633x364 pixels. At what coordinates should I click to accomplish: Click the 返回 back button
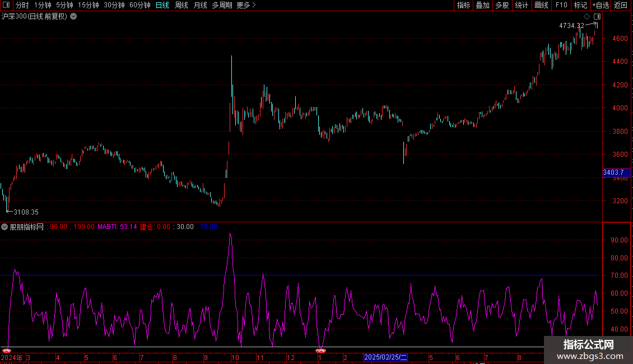point(621,5)
